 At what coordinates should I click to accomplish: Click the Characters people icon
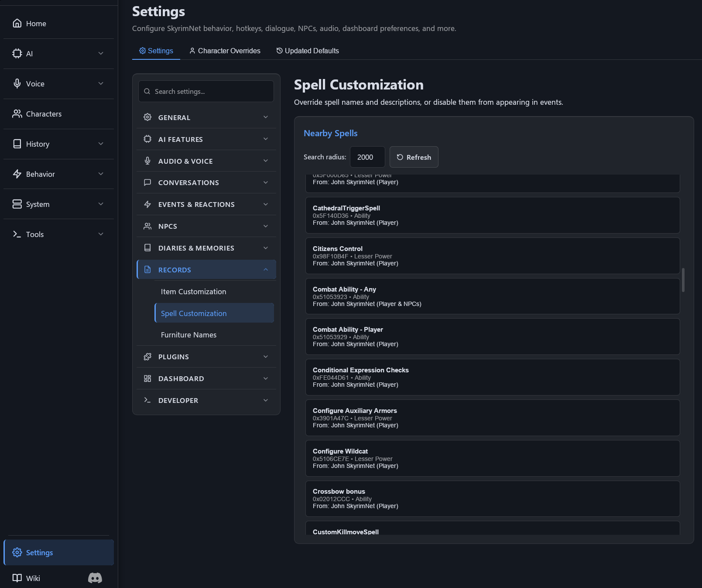(17, 113)
